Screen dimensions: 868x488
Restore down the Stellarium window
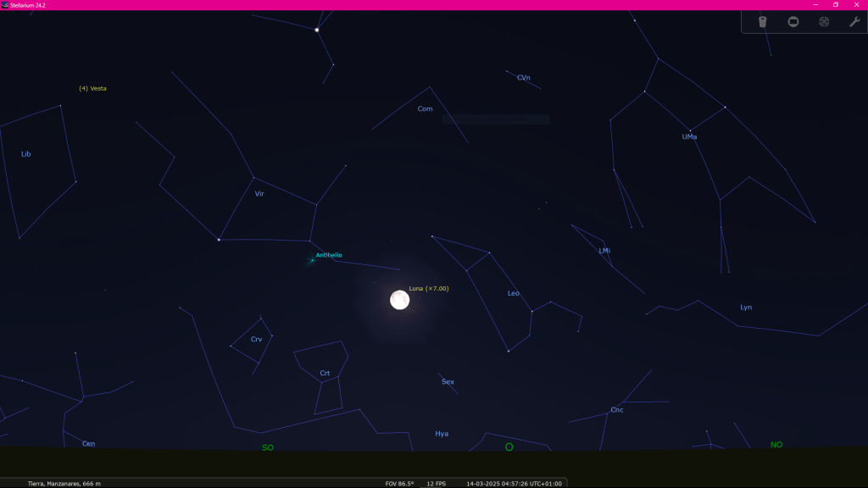[x=835, y=4]
